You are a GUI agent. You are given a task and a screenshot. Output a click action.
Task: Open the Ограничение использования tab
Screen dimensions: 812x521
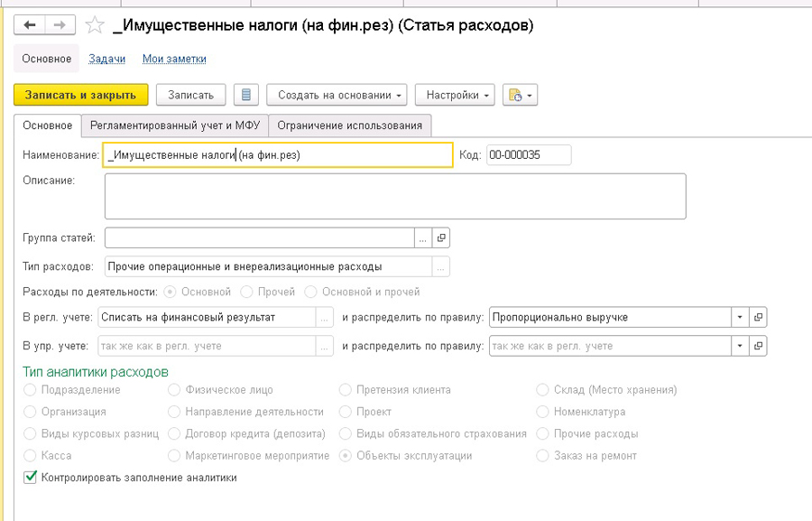[350, 126]
